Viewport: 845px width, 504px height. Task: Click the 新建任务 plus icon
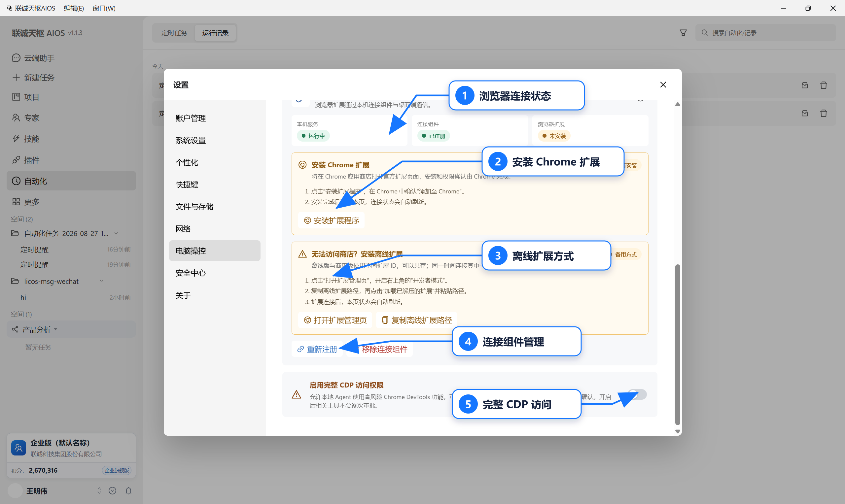16,78
